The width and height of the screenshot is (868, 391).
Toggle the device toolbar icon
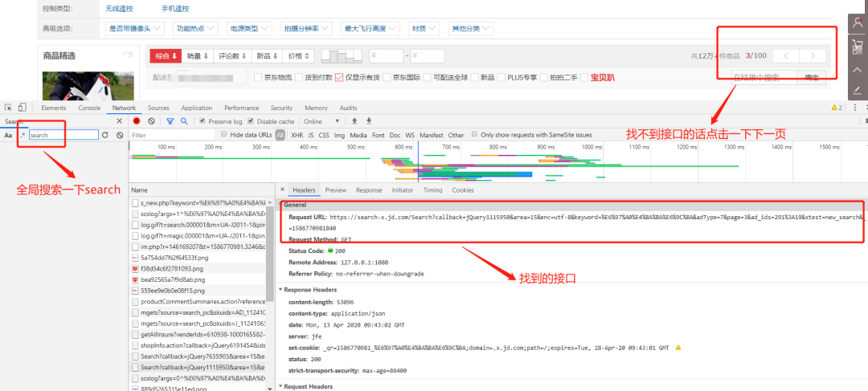23,108
